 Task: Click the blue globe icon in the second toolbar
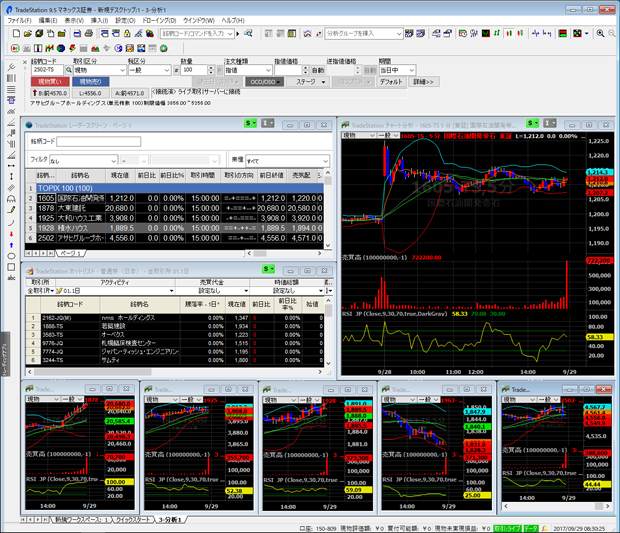tap(60, 49)
